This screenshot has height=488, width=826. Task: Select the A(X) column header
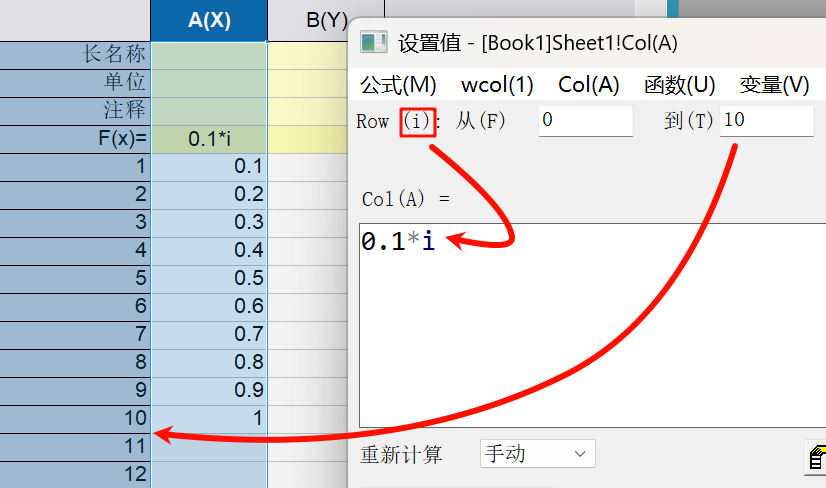[209, 21]
